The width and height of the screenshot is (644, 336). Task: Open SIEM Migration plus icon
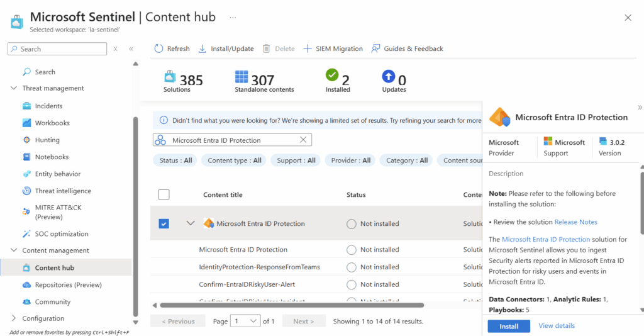pos(307,48)
